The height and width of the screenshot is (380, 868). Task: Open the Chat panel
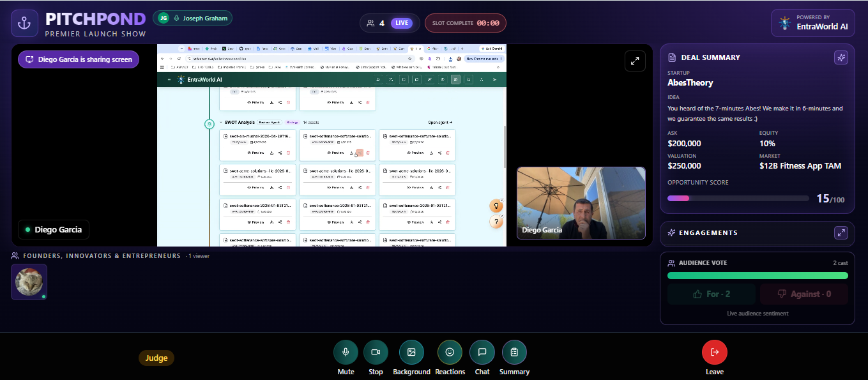482,352
